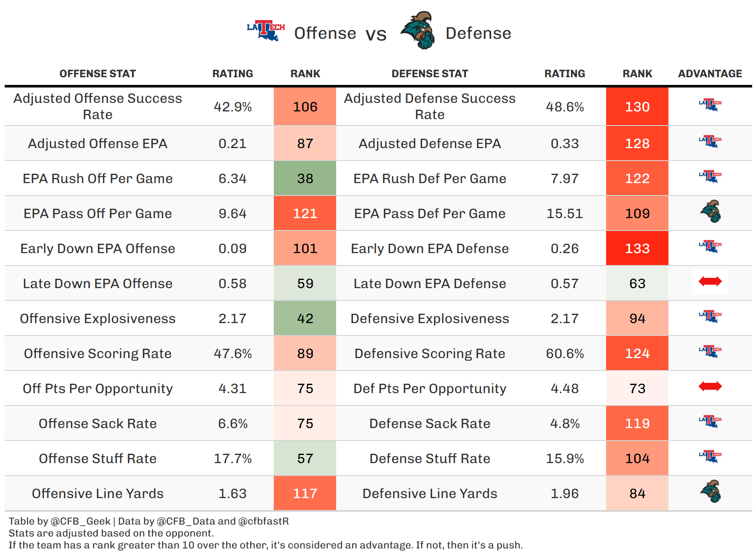Click the bright red rank 133 cell
Screen dimensions: 756x560
pyautogui.click(x=637, y=248)
